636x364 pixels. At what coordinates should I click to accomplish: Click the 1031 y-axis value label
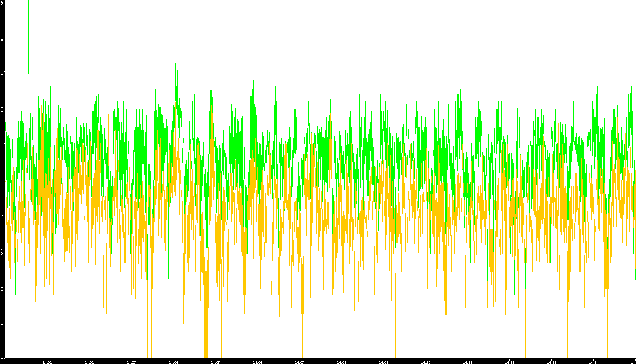point(2,289)
